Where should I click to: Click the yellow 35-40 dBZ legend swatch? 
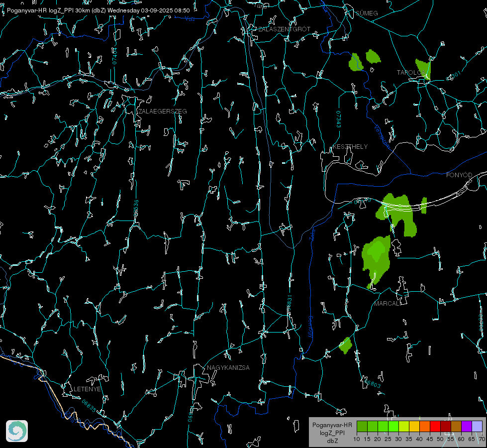[414, 426]
